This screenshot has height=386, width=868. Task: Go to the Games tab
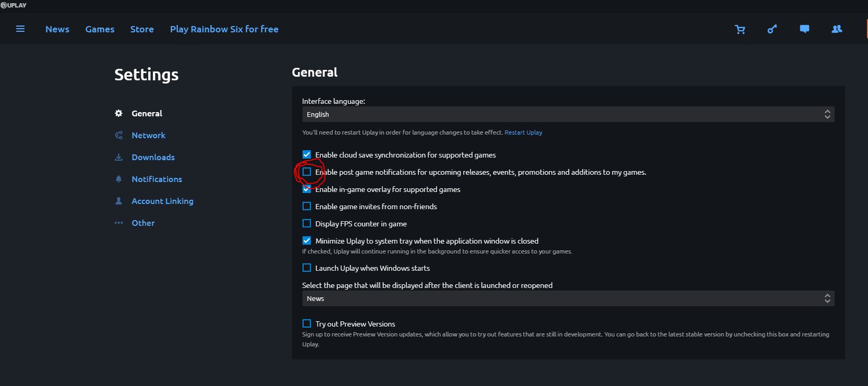point(100,29)
